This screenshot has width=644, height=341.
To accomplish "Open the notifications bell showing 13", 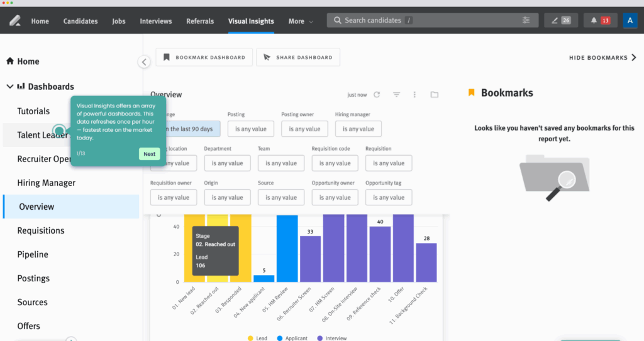I will (x=600, y=20).
